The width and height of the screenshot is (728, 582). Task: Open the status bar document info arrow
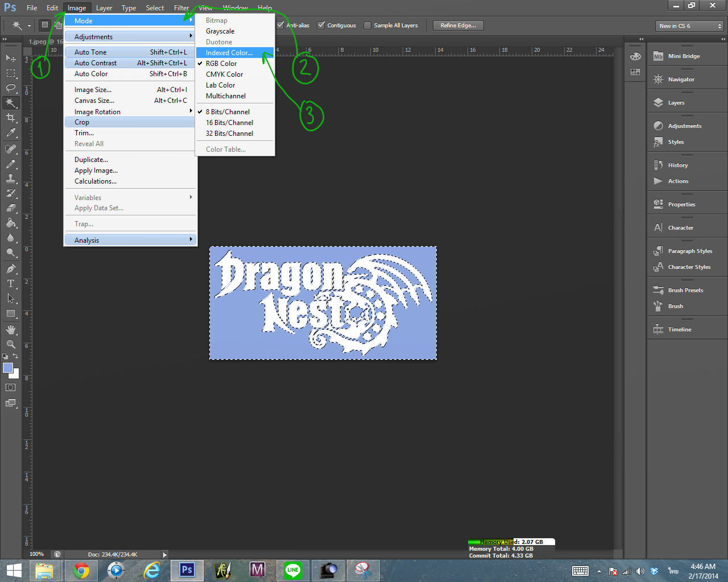click(x=165, y=555)
